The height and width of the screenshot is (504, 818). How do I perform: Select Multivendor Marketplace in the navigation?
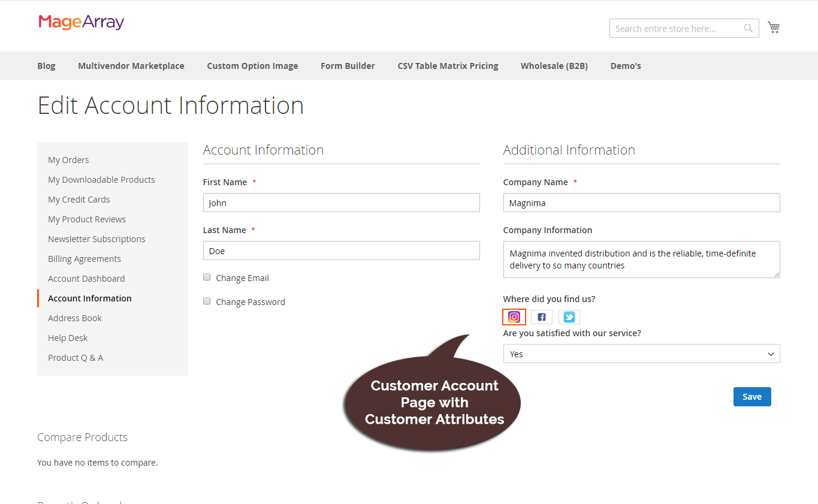[x=131, y=65]
